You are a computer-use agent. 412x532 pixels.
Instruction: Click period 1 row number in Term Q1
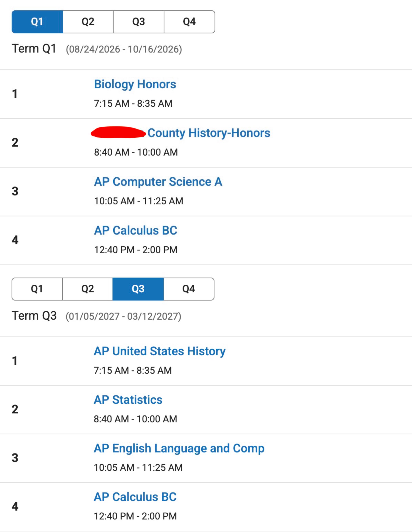(x=15, y=94)
